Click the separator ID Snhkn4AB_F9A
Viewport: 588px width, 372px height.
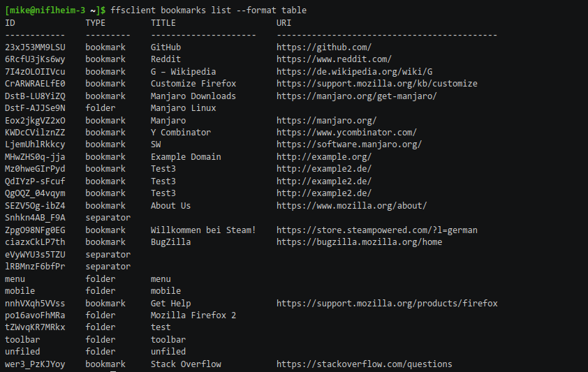[35, 218]
